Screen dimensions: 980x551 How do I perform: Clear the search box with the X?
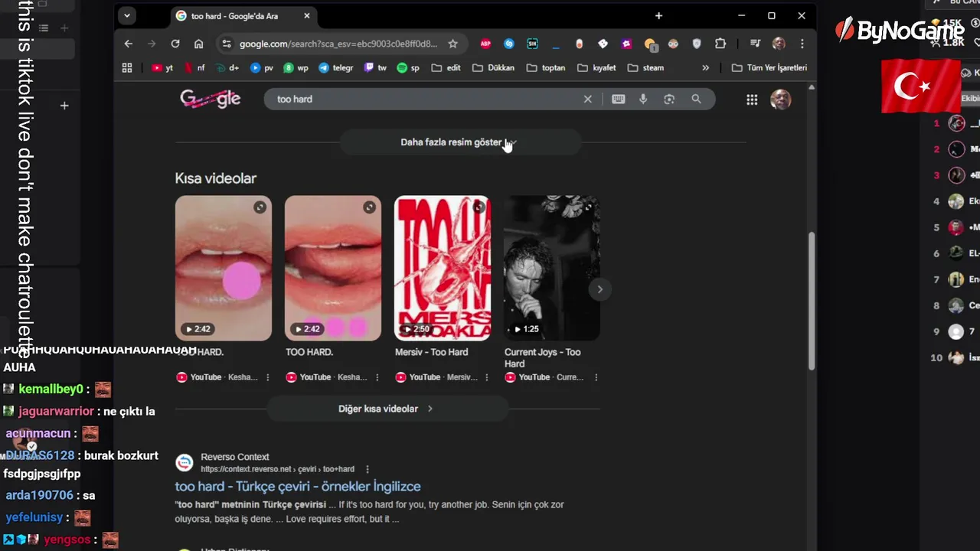click(588, 99)
